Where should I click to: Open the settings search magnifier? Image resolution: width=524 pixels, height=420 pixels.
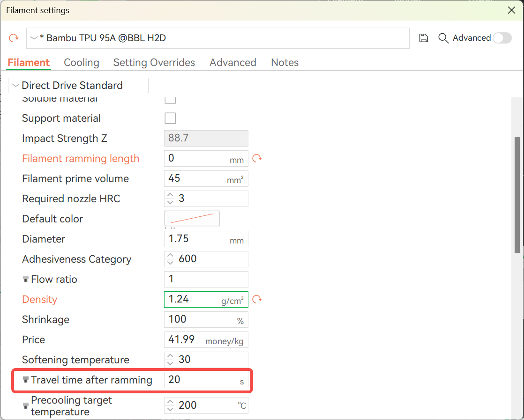tap(443, 38)
